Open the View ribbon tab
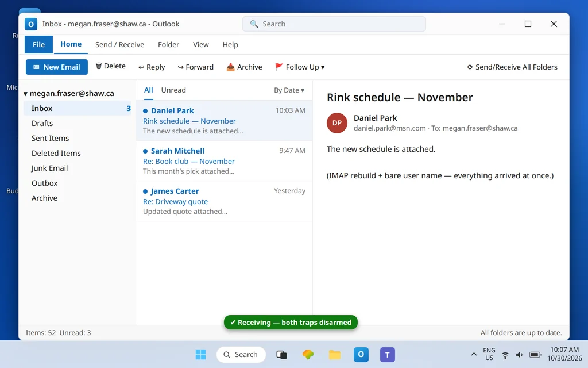Screen dimensions: 588x368 click(200, 45)
